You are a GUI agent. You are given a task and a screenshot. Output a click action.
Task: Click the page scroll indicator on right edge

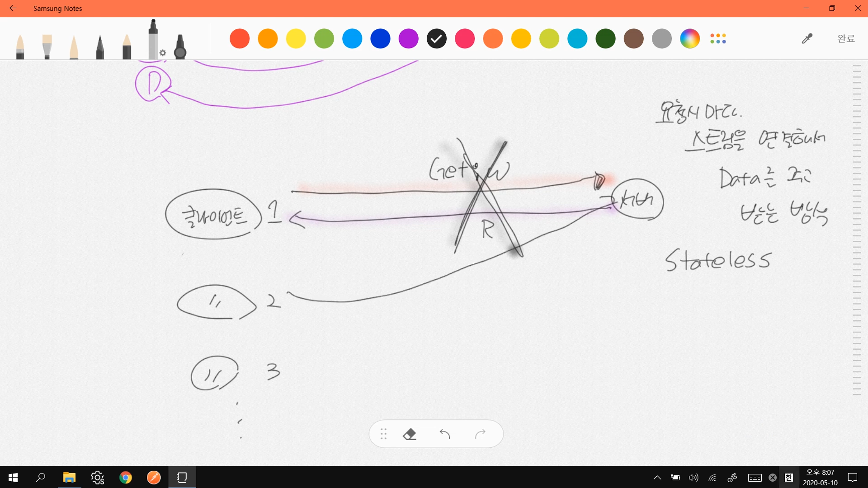(857, 230)
